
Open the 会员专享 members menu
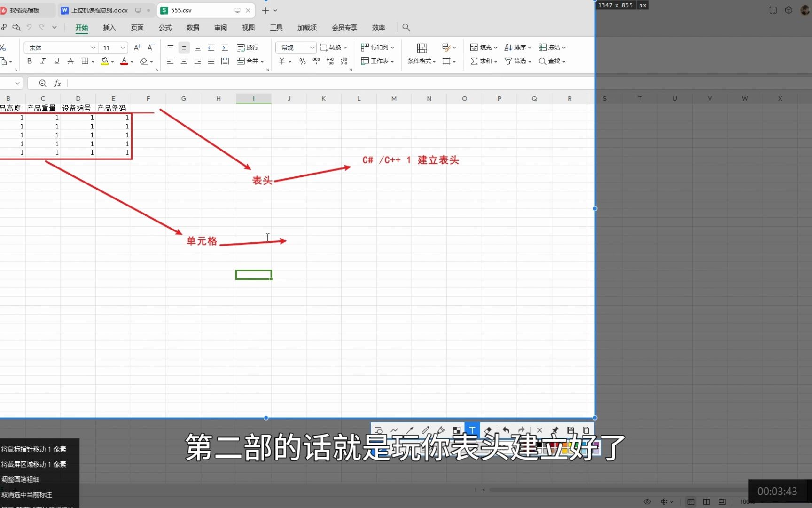[344, 27]
